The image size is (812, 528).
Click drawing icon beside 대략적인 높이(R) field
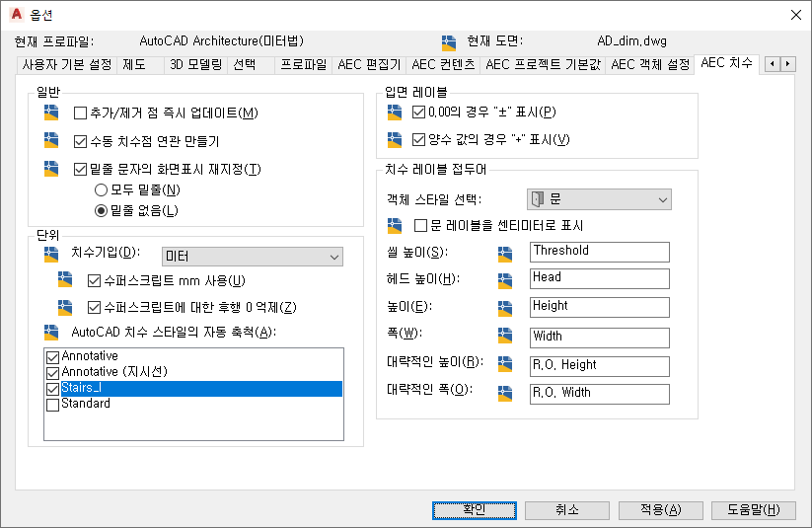pyautogui.click(x=505, y=364)
